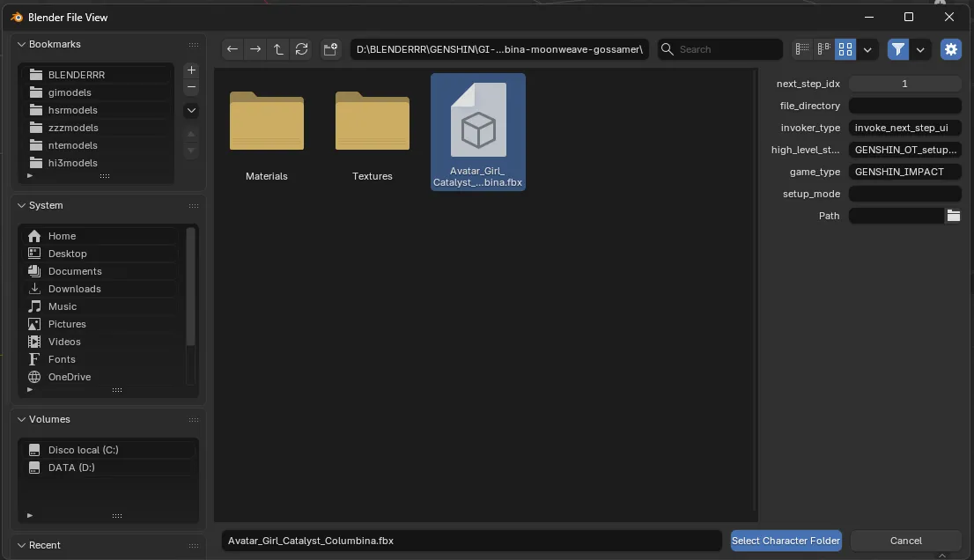Viewport: 974px width, 560px height.
Task: Collapse the Recent panel
Action: (x=22, y=545)
